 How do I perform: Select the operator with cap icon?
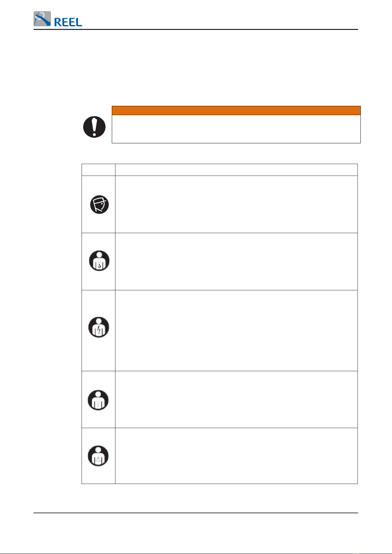click(x=99, y=205)
